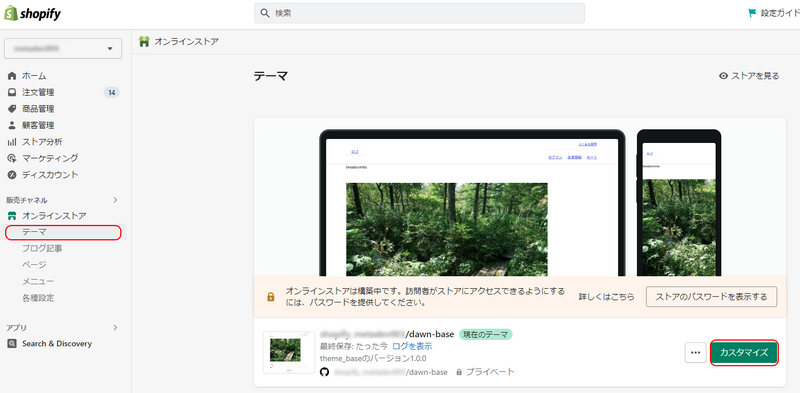Select テーマ in the sidebar

pyautogui.click(x=63, y=232)
